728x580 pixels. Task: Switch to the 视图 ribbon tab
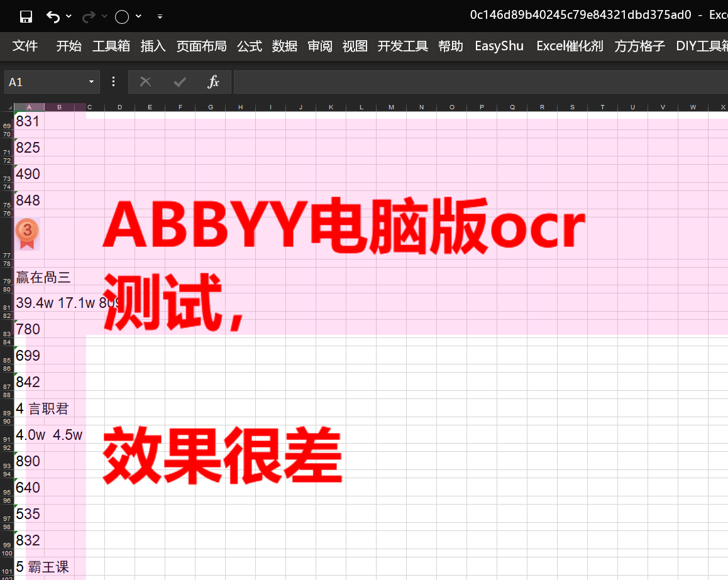355,46
